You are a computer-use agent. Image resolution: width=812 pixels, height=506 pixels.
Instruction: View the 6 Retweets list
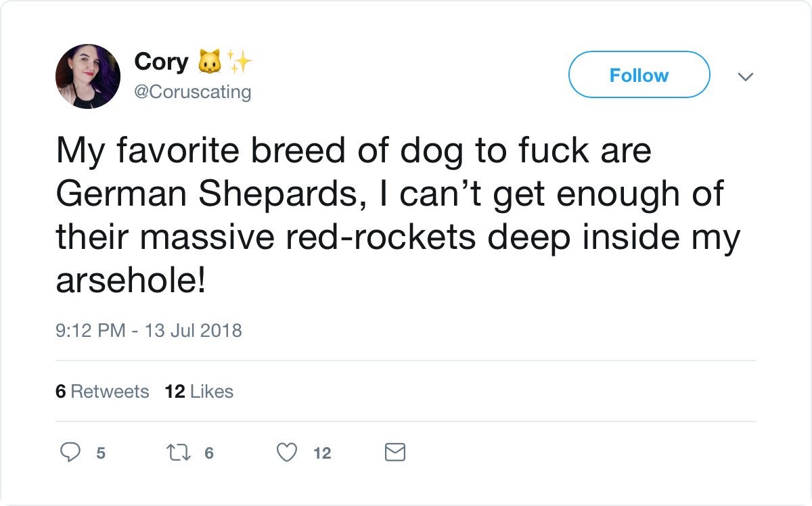pyautogui.click(x=102, y=392)
